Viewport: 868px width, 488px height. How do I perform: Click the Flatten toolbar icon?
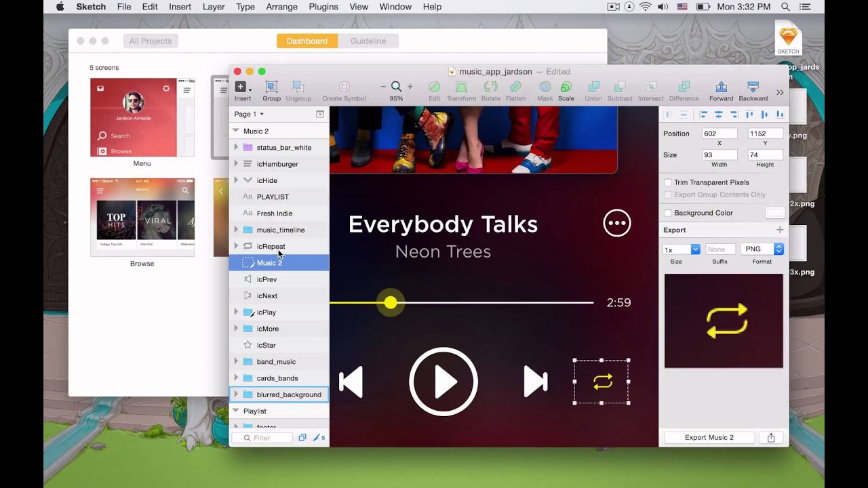515,91
